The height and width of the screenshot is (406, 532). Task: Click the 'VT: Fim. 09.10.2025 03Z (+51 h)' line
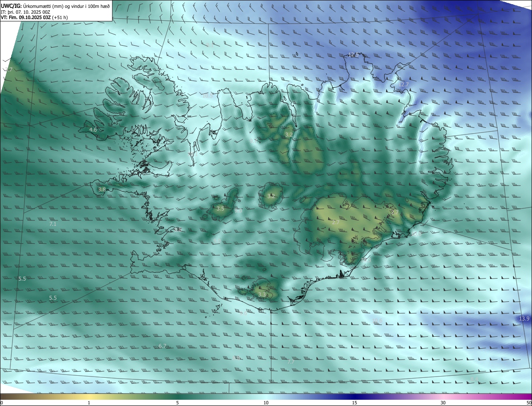coord(34,17)
